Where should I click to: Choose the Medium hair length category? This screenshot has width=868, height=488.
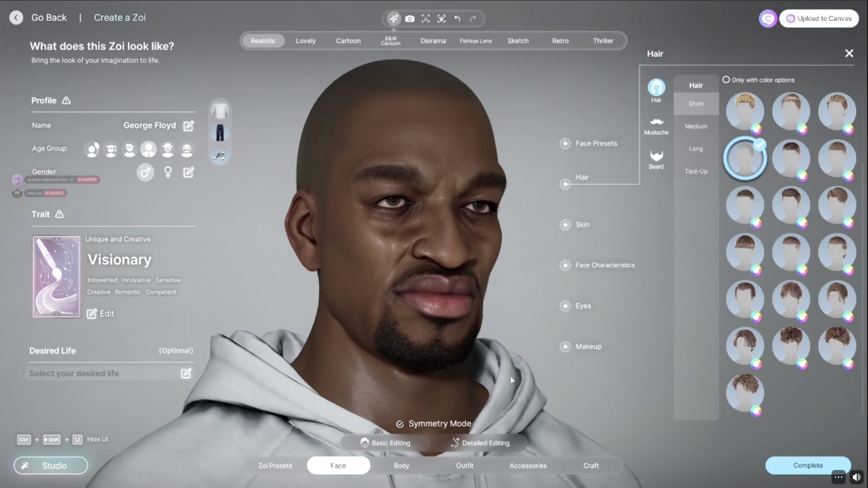click(696, 127)
